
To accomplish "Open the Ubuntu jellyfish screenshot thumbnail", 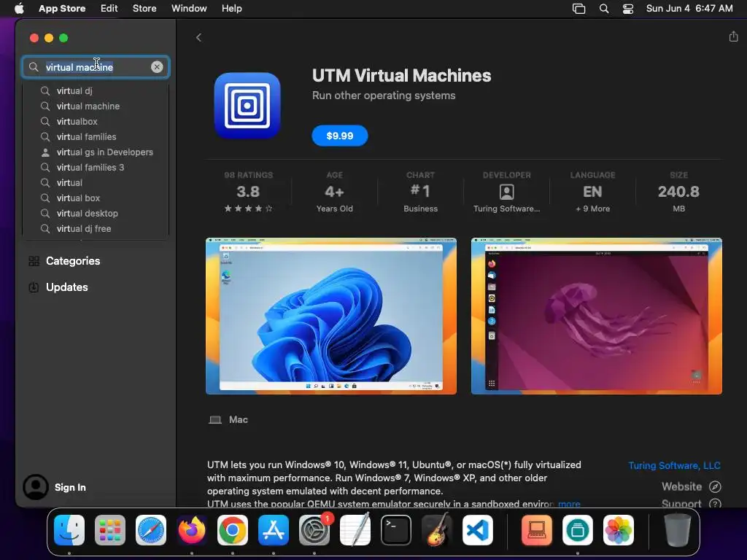I will [x=597, y=316].
